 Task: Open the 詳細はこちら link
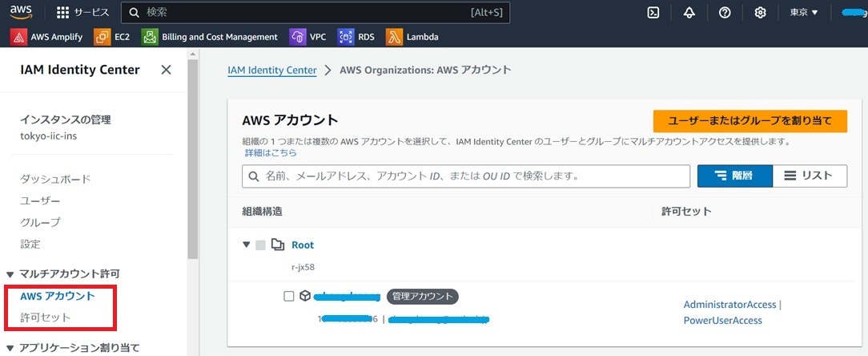click(271, 152)
